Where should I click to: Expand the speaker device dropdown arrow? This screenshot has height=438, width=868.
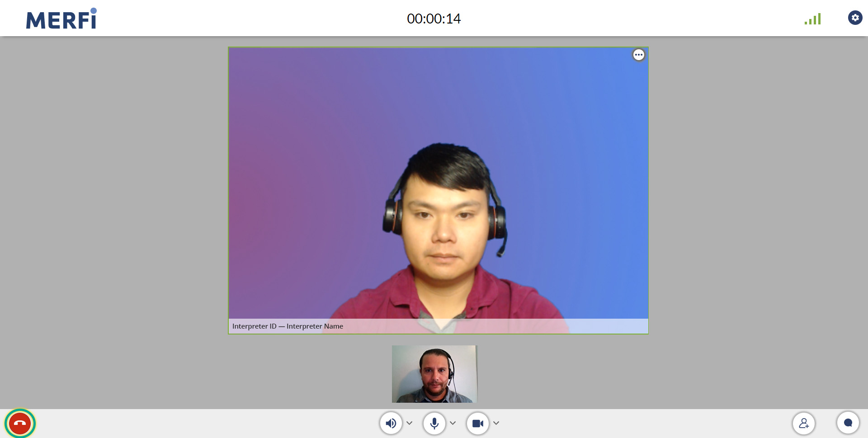click(x=410, y=424)
